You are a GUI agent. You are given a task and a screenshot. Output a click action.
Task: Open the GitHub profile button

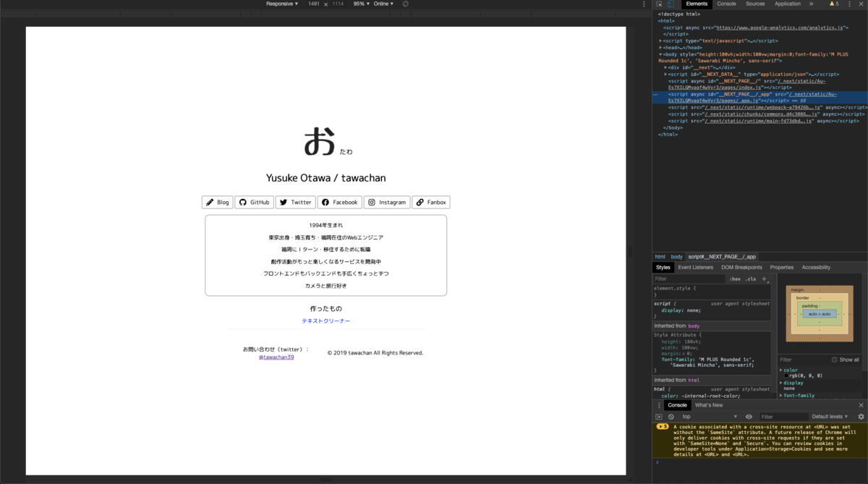click(x=255, y=203)
